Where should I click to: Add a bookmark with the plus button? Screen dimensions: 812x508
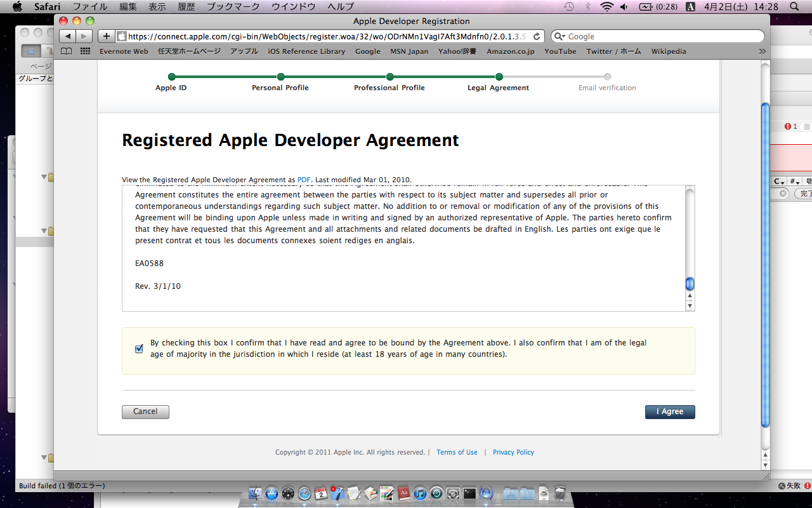pyautogui.click(x=107, y=36)
